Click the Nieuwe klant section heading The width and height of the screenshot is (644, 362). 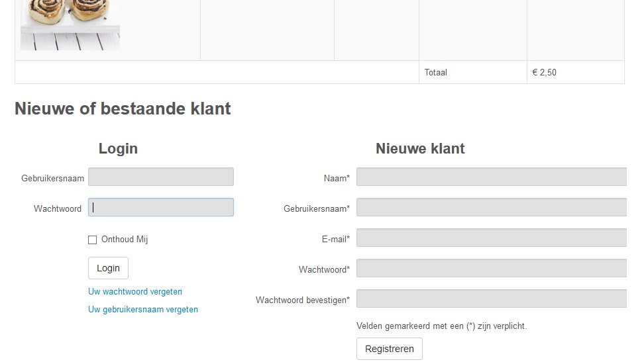(420, 149)
